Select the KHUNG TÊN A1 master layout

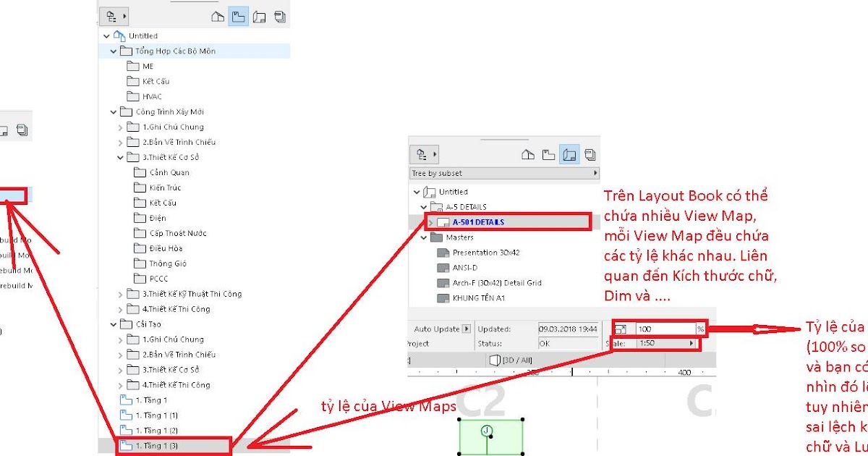click(477, 297)
